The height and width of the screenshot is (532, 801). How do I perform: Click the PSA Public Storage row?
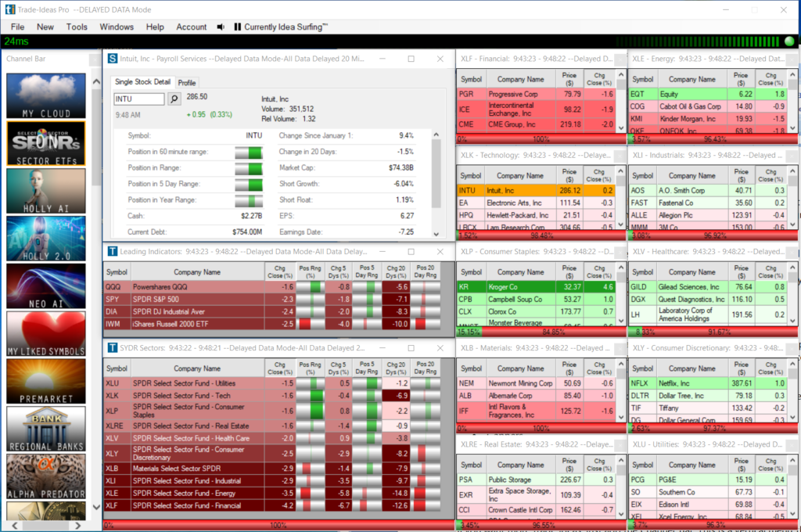pyautogui.click(x=536, y=480)
